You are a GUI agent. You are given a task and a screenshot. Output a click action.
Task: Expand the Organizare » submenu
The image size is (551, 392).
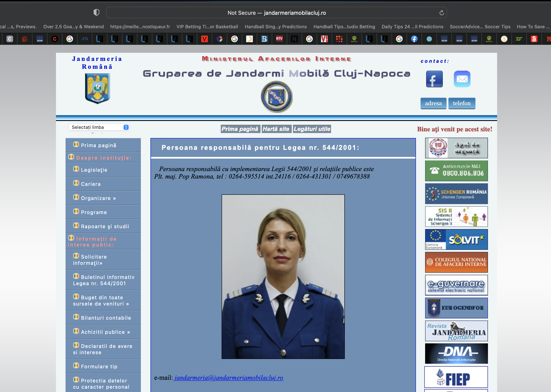[98, 198]
